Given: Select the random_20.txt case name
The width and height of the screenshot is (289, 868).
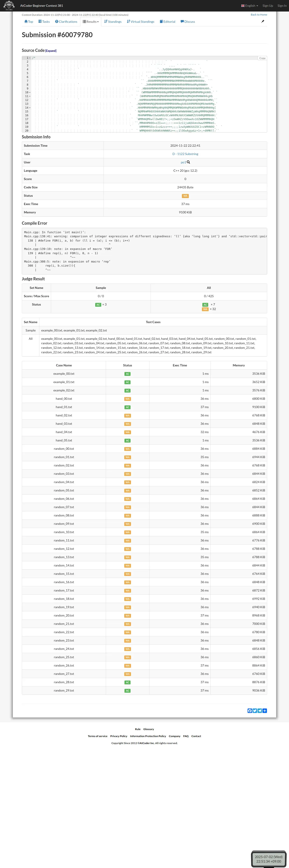Looking at the screenshot, I should [x=64, y=616].
